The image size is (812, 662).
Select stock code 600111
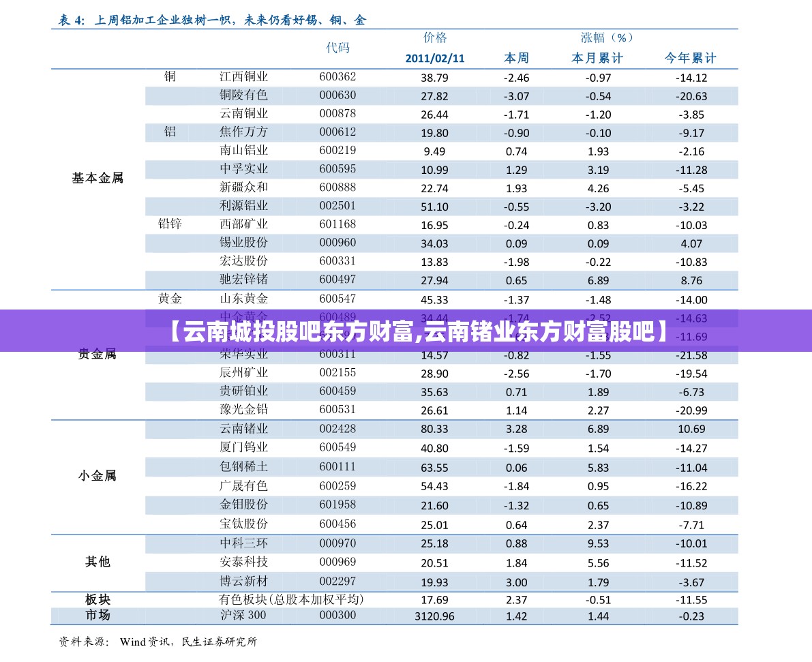click(x=337, y=467)
